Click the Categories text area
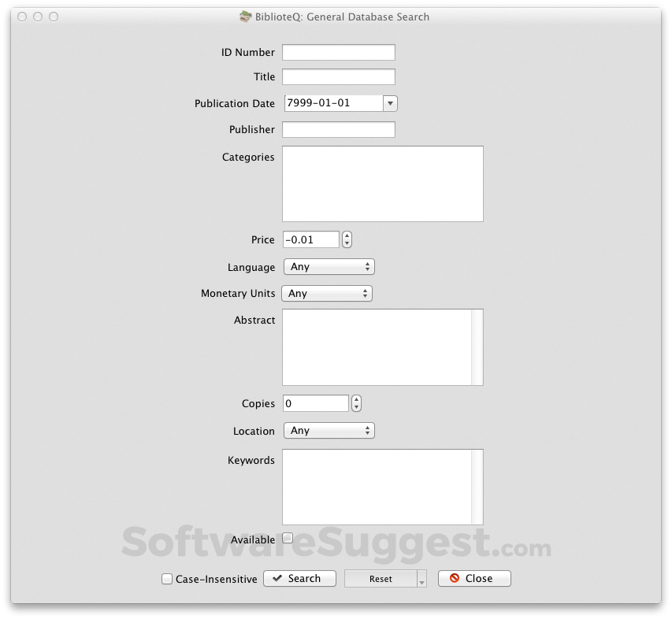Viewport: 672px width, 619px height. click(382, 183)
